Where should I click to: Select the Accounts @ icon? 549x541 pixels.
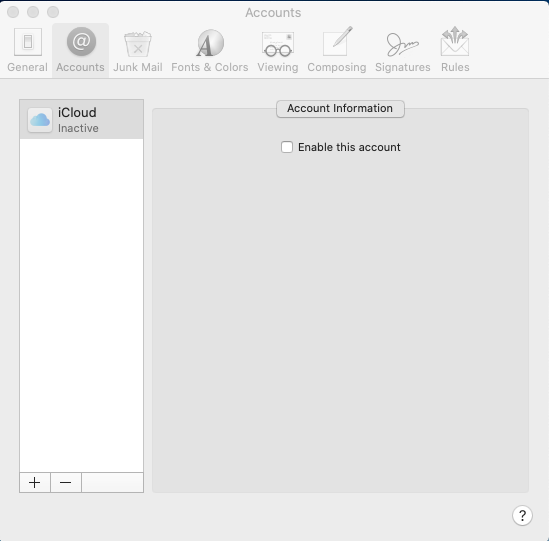81,42
